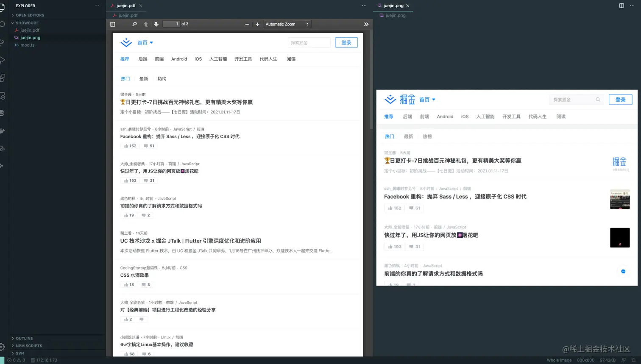Click 800x600 dimensions in status bar

pyautogui.click(x=585, y=360)
